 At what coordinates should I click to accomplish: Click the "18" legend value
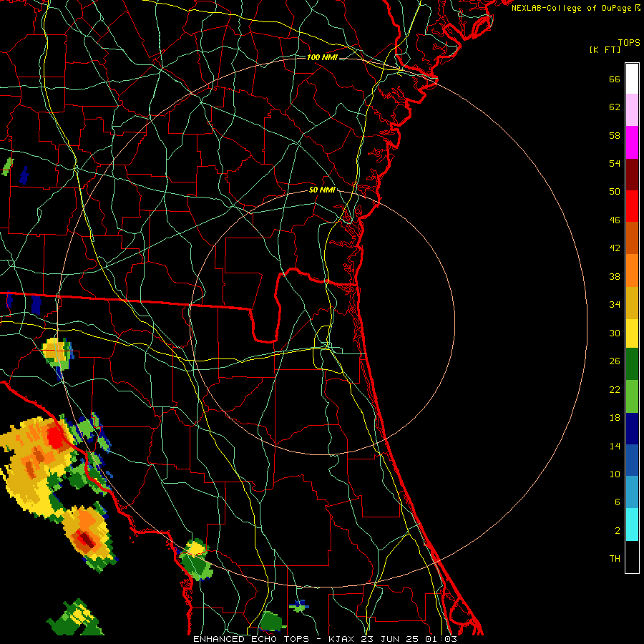[615, 418]
